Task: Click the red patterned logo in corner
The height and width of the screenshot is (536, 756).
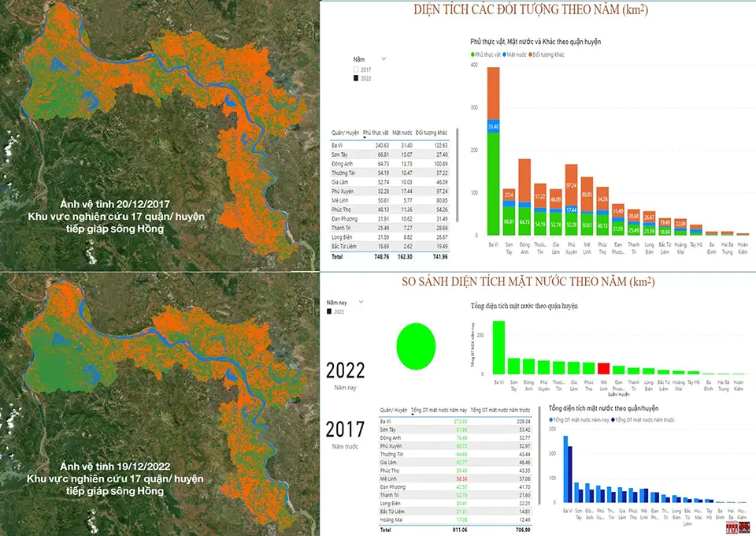Action: point(744,527)
